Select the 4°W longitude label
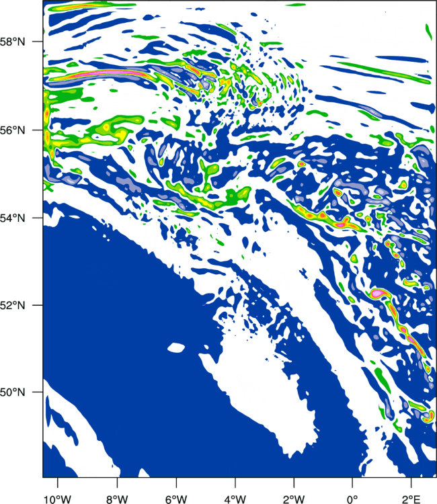Screen dimensions: 437x504 click(x=235, y=499)
